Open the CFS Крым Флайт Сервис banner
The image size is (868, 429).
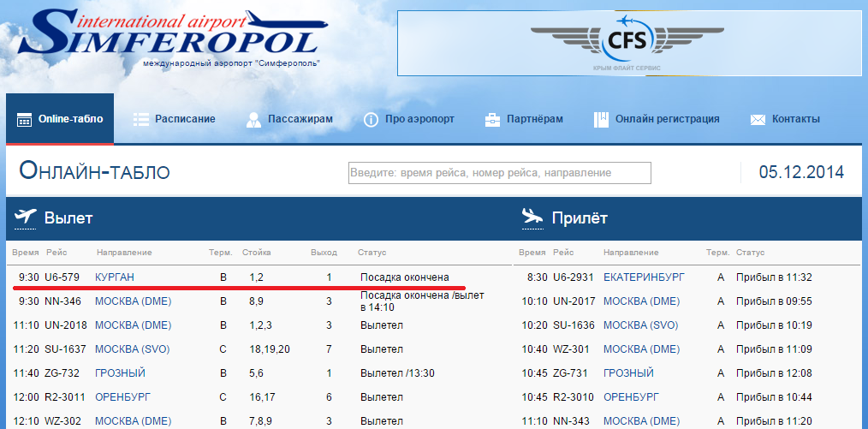coord(627,43)
